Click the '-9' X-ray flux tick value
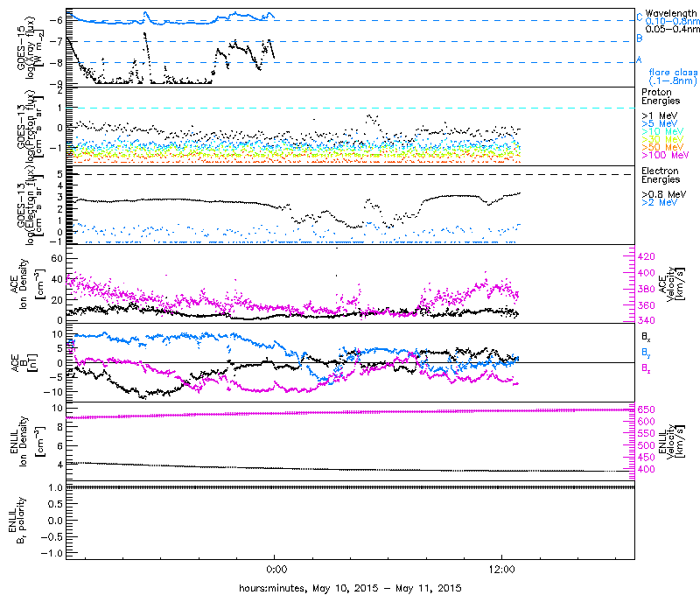This screenshot has height=595, width=700. (x=57, y=83)
